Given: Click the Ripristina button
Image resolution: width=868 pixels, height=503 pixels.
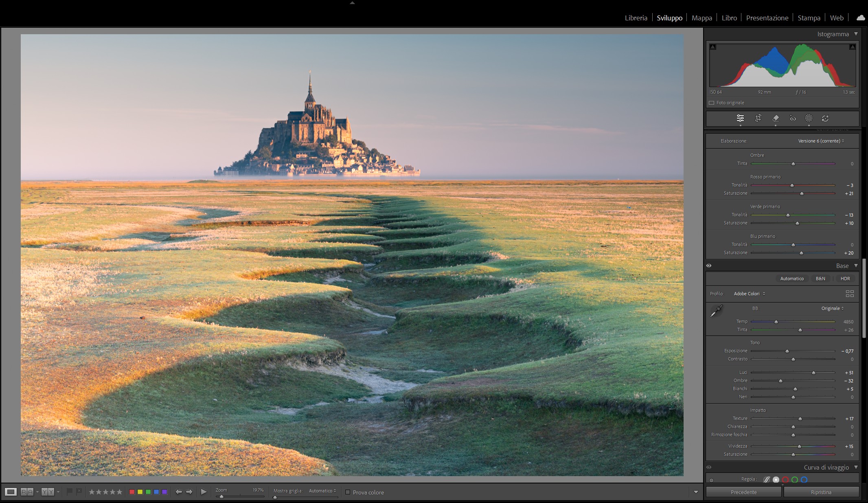Looking at the screenshot, I should pyautogui.click(x=821, y=492).
